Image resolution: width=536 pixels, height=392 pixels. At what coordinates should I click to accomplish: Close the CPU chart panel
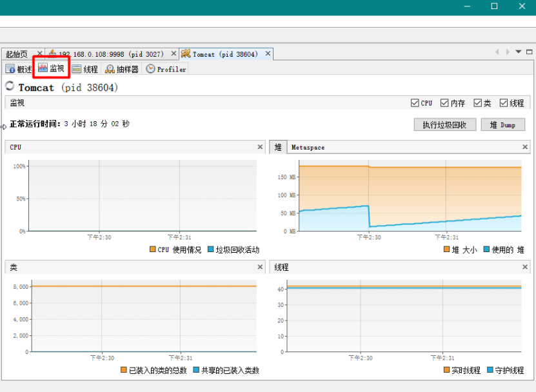(x=260, y=147)
